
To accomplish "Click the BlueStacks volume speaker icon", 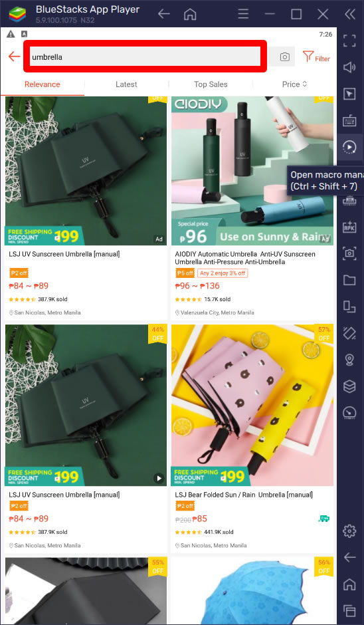I will tap(349, 67).
